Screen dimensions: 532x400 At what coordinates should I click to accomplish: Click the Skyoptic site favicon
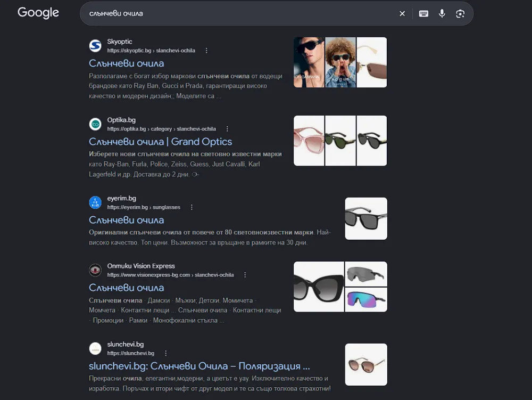tap(95, 46)
